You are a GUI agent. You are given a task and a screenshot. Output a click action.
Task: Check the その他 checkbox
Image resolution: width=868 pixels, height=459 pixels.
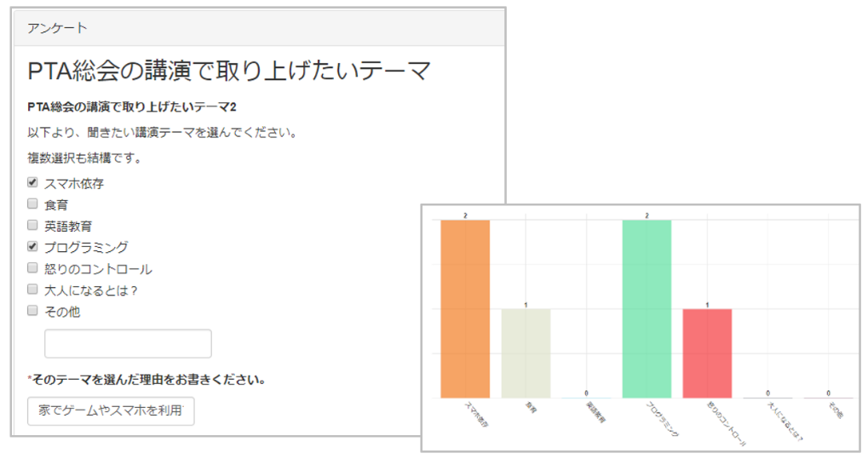point(33,311)
